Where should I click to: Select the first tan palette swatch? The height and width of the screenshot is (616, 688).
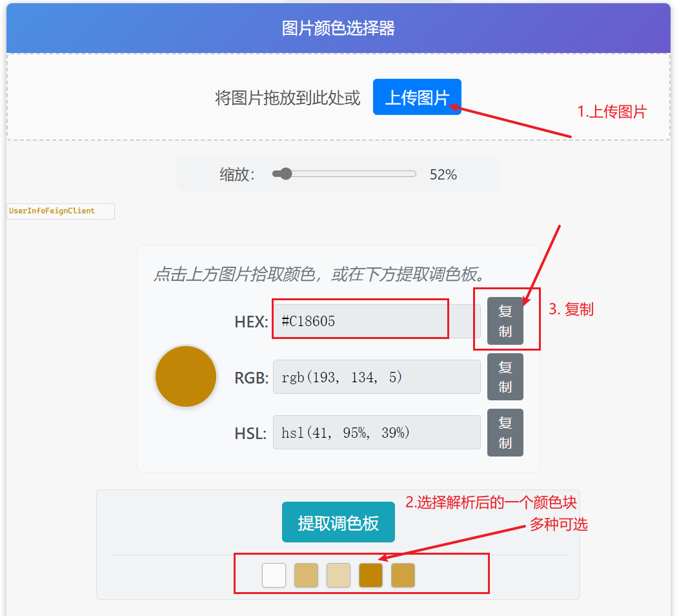point(306,575)
